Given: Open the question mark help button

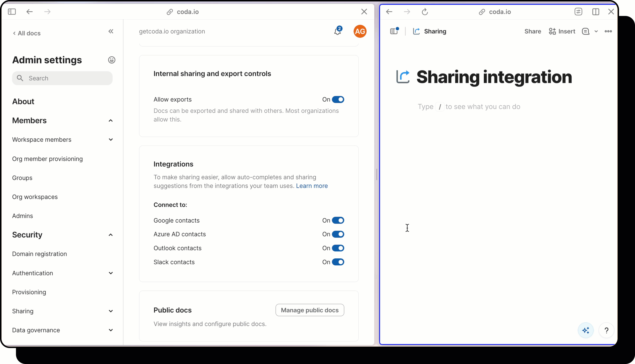Looking at the screenshot, I should tap(606, 330).
